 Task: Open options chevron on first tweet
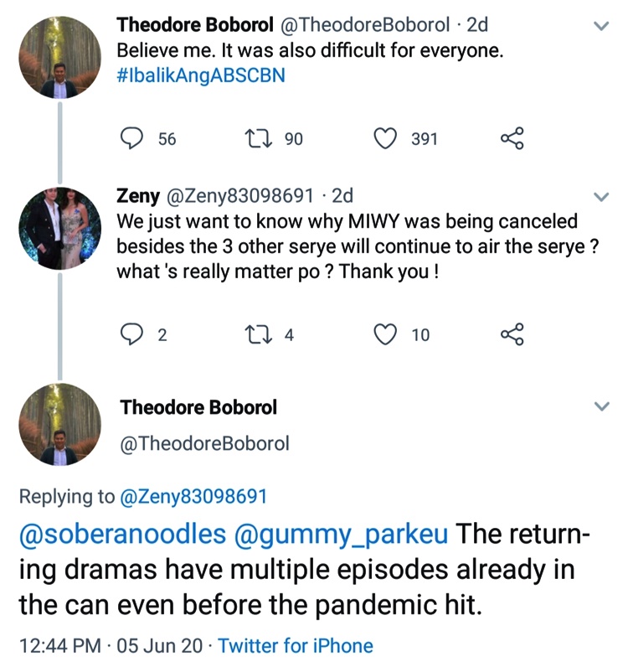coord(601,27)
